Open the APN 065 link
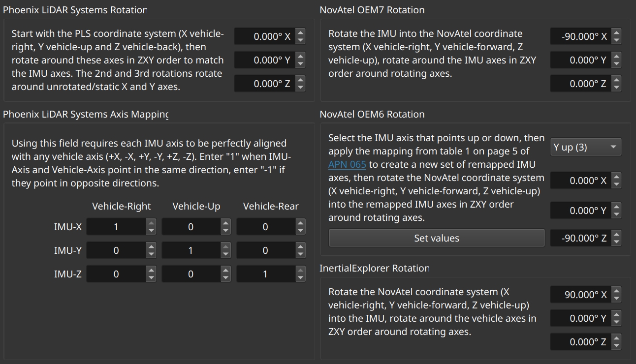The height and width of the screenshot is (364, 636). pyautogui.click(x=347, y=164)
